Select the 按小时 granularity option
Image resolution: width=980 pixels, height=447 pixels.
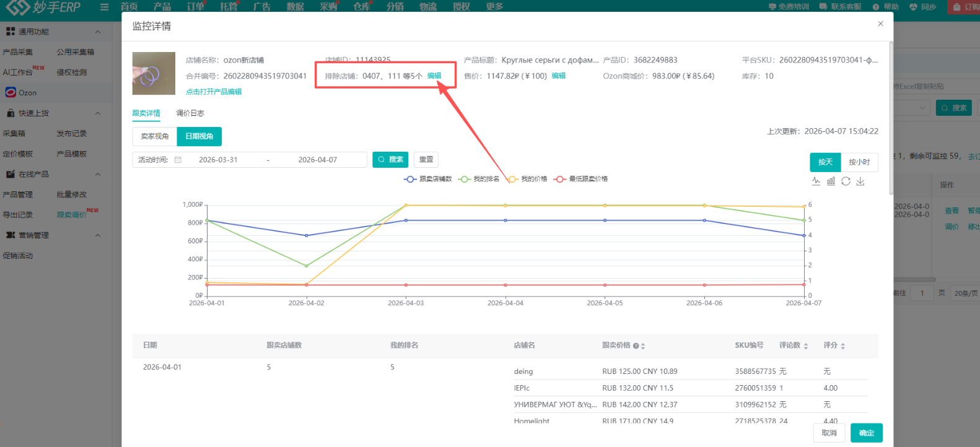click(x=859, y=162)
